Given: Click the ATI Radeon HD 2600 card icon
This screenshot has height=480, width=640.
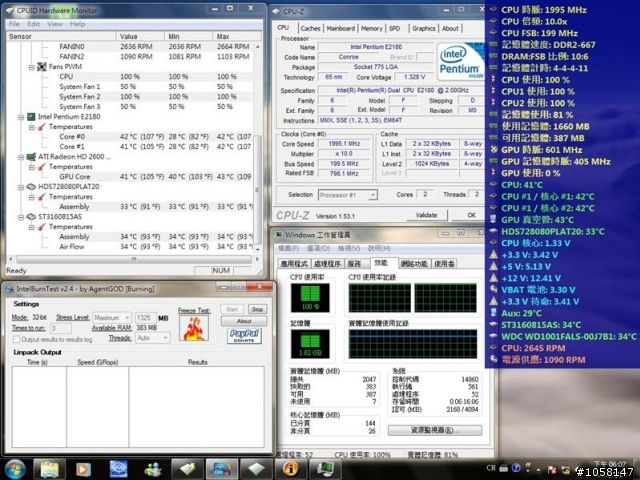Looking at the screenshot, I should click(31, 157).
